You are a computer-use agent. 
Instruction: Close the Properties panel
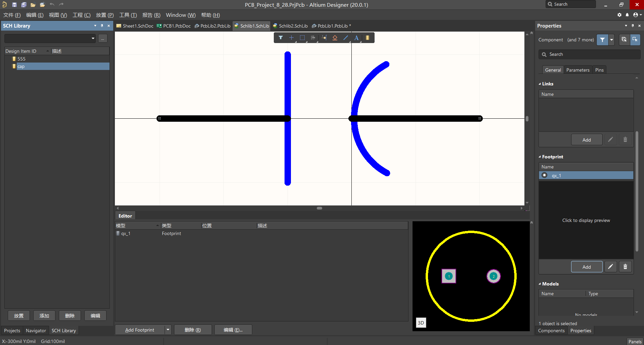pos(639,26)
